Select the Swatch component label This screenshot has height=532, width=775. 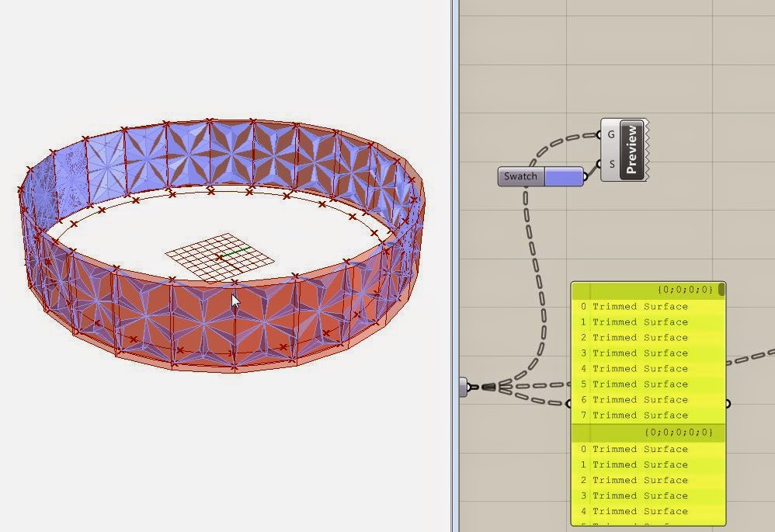(x=519, y=176)
